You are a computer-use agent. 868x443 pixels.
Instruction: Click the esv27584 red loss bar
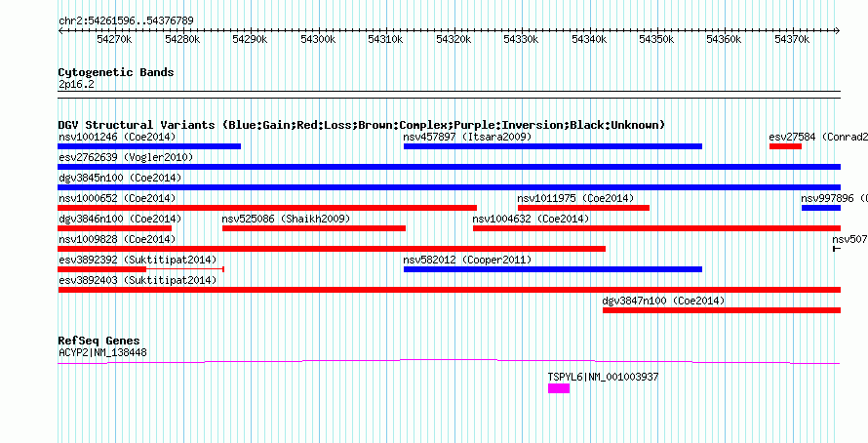click(x=785, y=146)
